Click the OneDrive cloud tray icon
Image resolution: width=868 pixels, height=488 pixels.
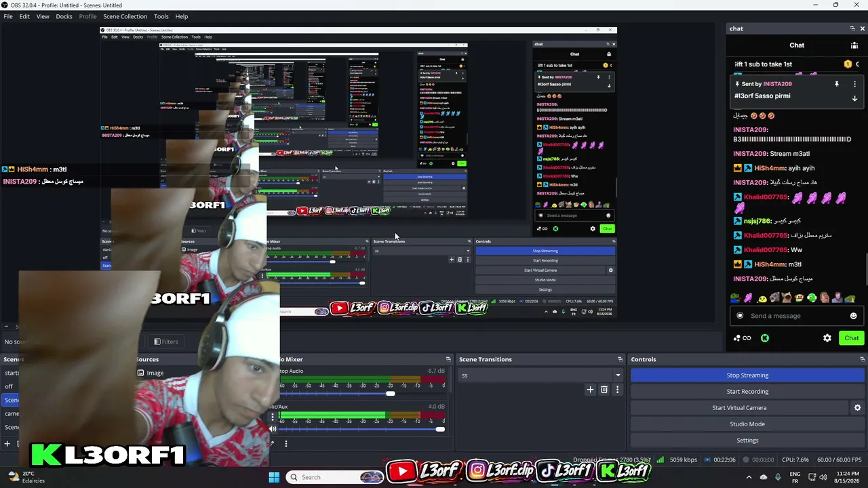764,477
